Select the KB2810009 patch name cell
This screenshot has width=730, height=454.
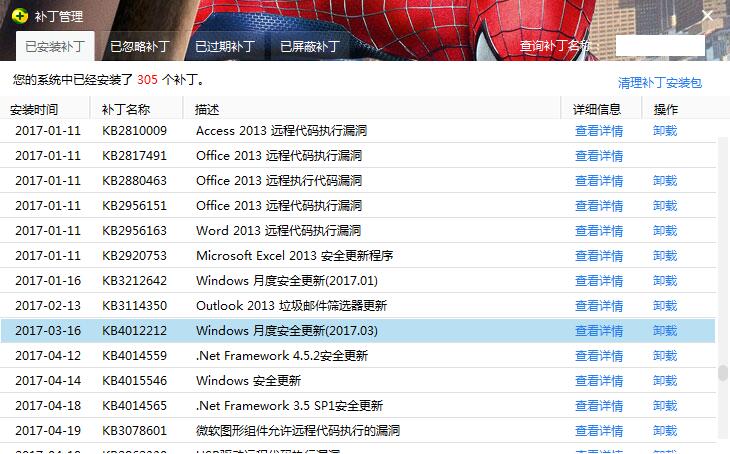click(135, 131)
